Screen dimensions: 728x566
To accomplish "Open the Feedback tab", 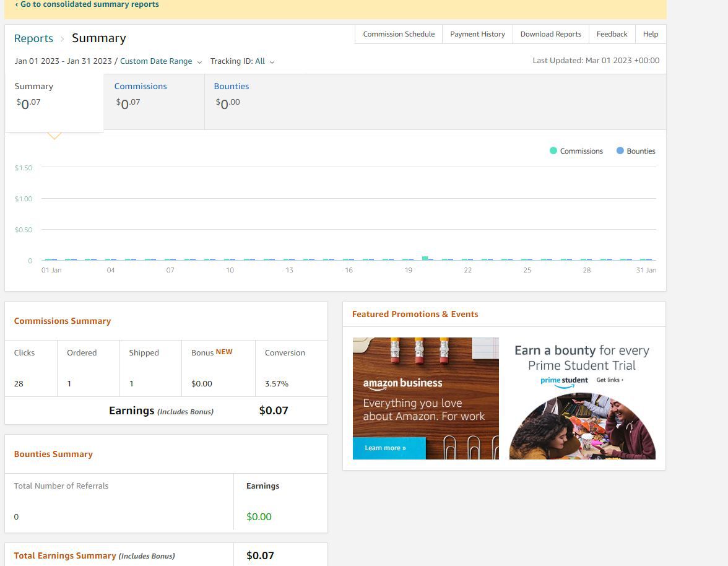I will [612, 34].
